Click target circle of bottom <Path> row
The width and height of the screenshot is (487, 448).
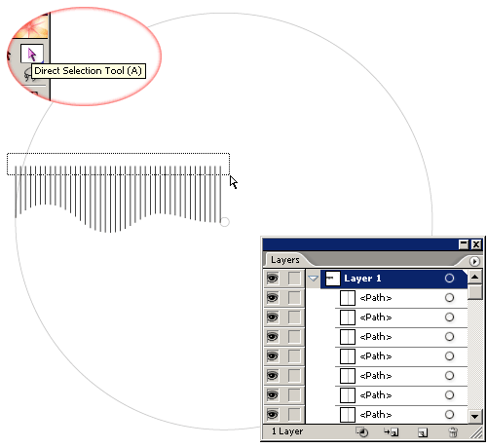coord(449,415)
